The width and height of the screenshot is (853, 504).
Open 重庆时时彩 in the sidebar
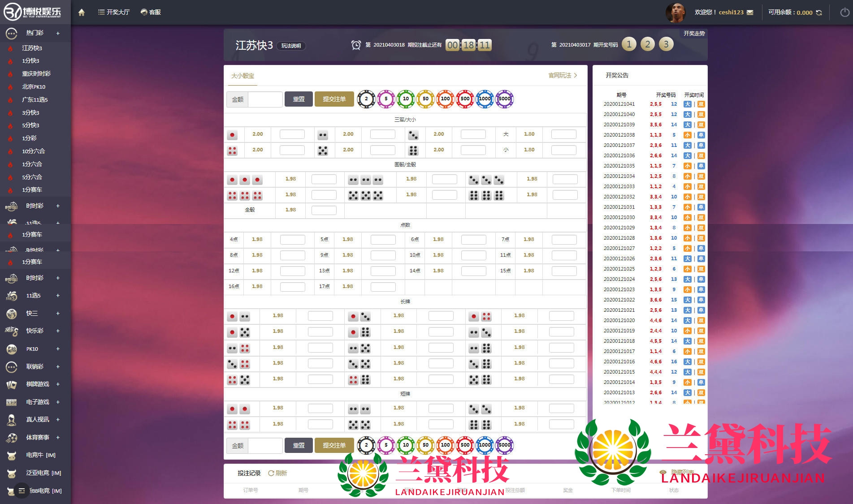pyautogui.click(x=36, y=74)
